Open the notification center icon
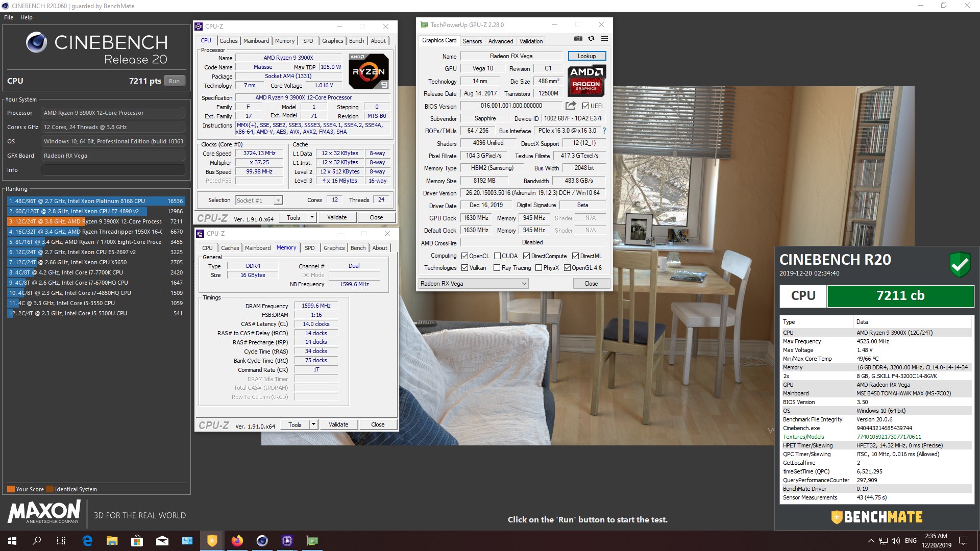Viewport: 980px width, 551px height. (963, 541)
